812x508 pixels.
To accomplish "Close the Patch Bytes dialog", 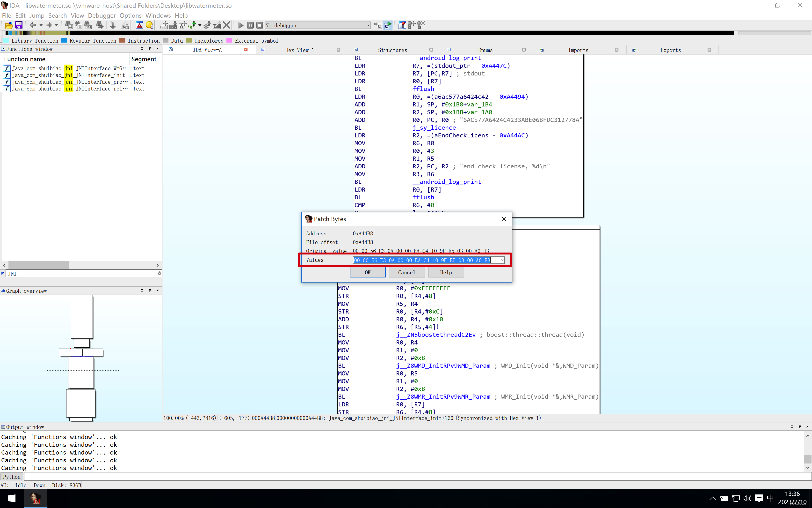I will tap(504, 219).
